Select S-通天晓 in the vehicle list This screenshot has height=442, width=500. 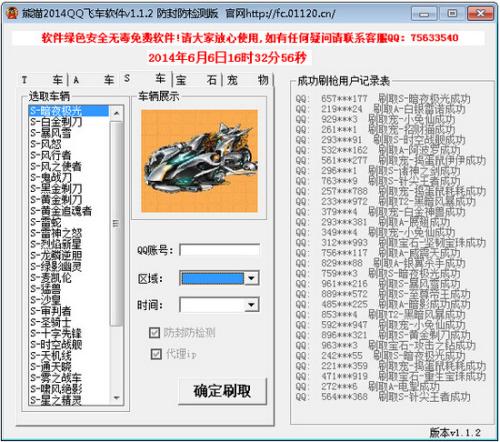coord(69,367)
